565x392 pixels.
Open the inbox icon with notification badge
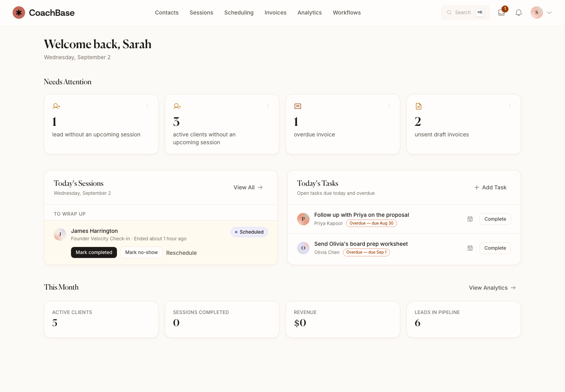click(501, 13)
